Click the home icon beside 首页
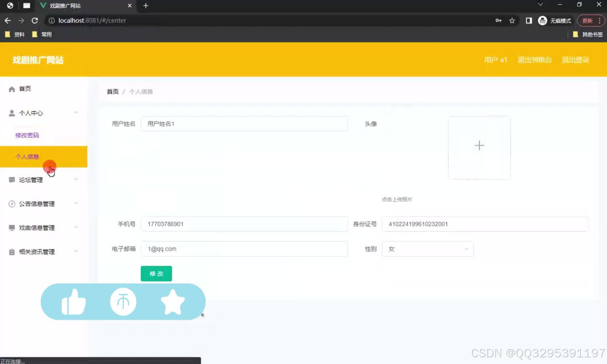 (x=12, y=89)
